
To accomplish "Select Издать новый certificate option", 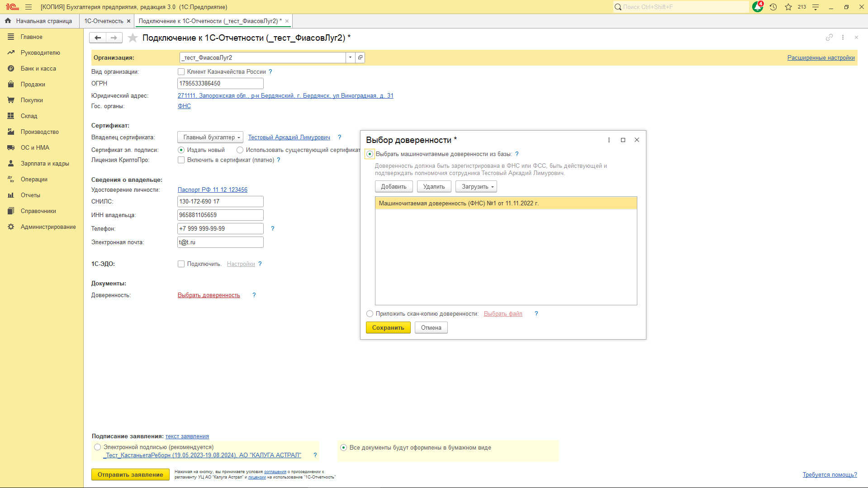I will coord(181,150).
